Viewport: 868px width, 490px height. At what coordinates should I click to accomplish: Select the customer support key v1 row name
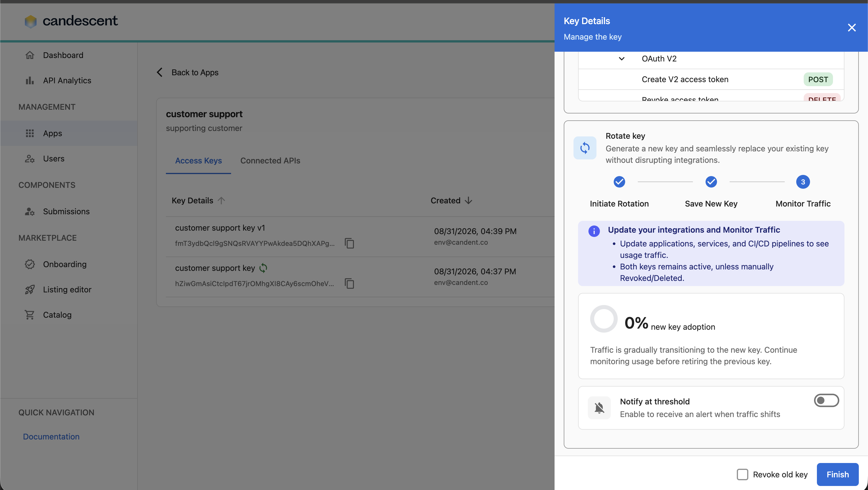coord(220,228)
